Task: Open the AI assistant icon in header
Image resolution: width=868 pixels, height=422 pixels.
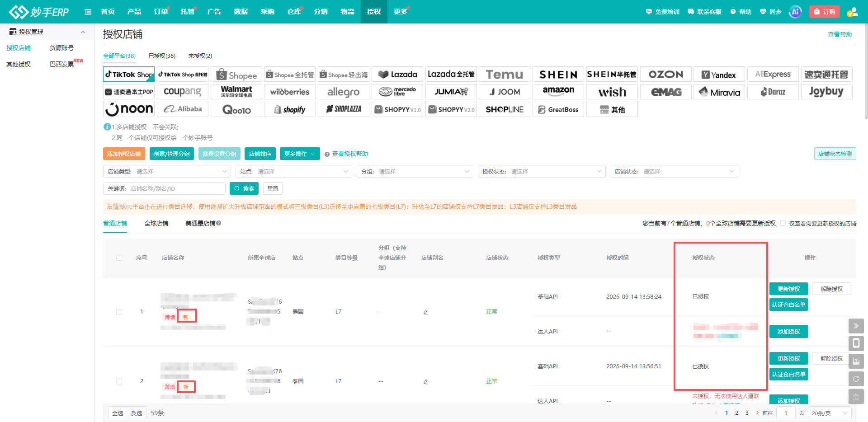Action: tap(795, 12)
